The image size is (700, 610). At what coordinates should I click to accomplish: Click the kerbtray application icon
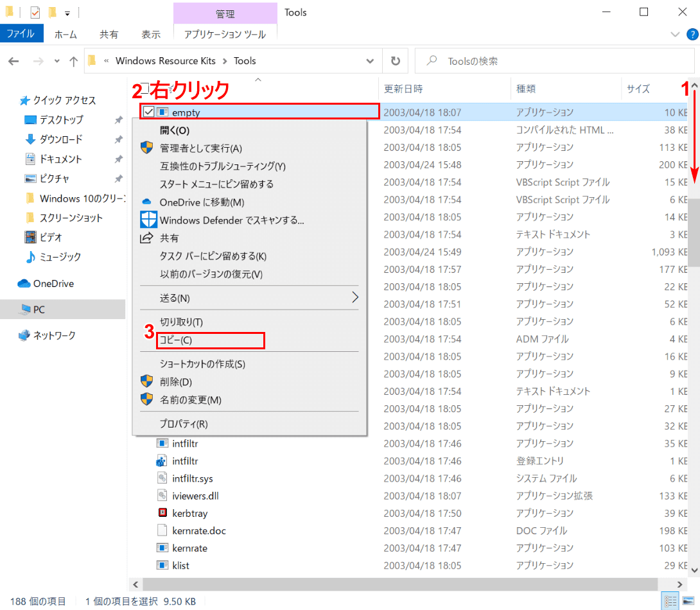[x=162, y=513]
